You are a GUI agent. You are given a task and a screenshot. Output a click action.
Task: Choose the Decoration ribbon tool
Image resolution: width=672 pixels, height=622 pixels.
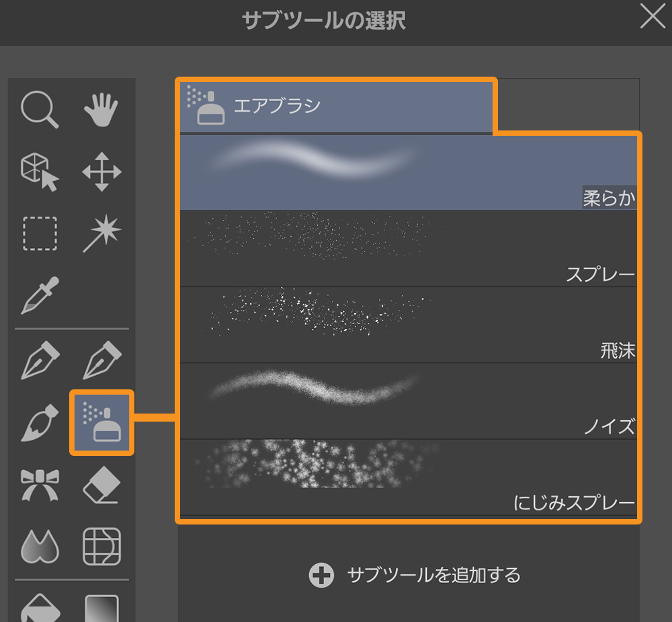click(40, 485)
